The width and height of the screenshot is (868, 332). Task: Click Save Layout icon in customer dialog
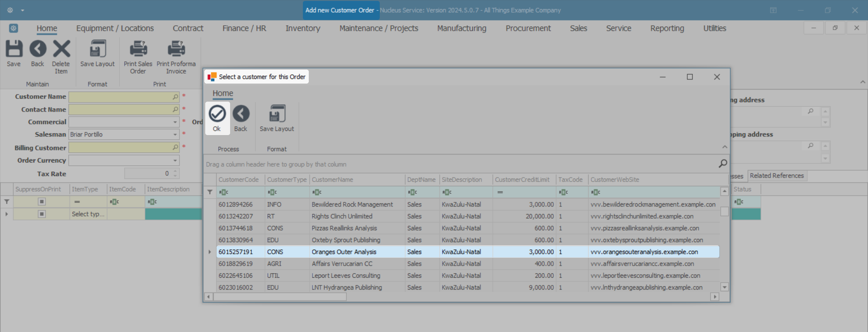277,114
